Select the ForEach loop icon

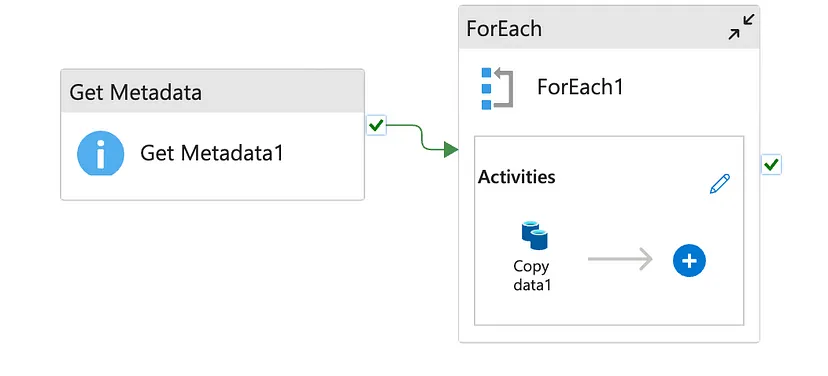(x=497, y=88)
